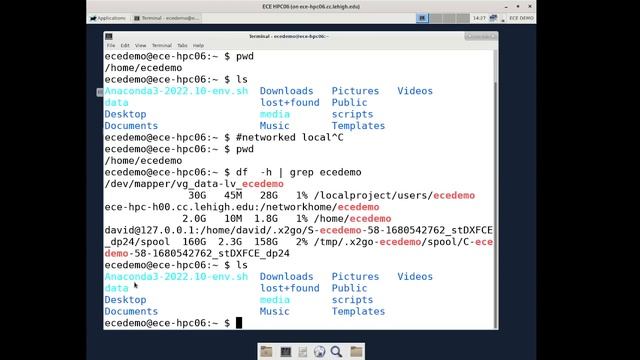Launch the web browser globe icon in the dock
The height and width of the screenshot is (360, 640).
(x=320, y=351)
